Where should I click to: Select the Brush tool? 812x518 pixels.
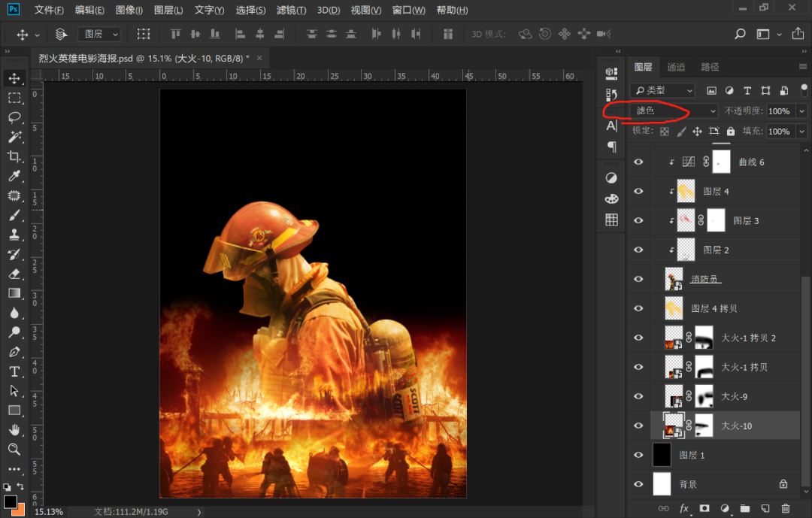pyautogui.click(x=14, y=215)
